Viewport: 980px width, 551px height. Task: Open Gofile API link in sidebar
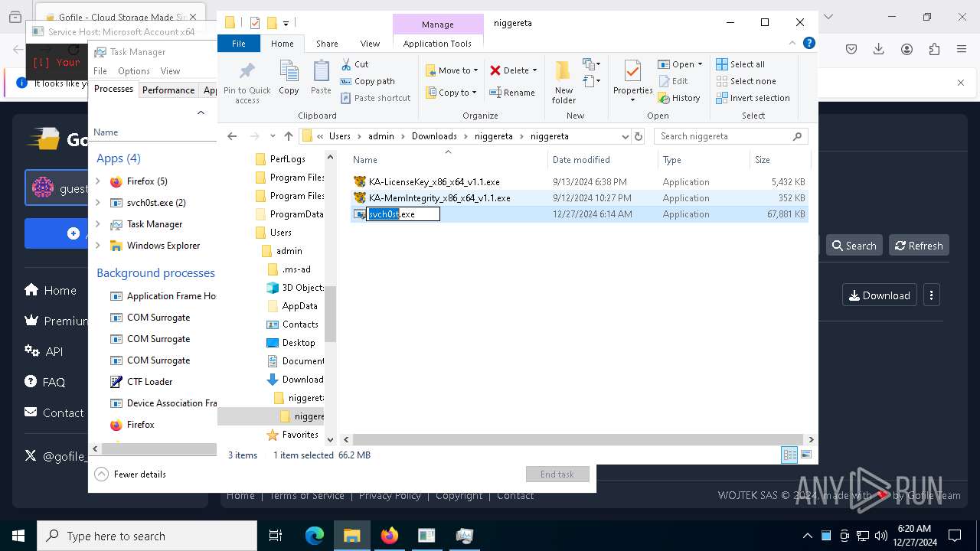click(x=44, y=351)
